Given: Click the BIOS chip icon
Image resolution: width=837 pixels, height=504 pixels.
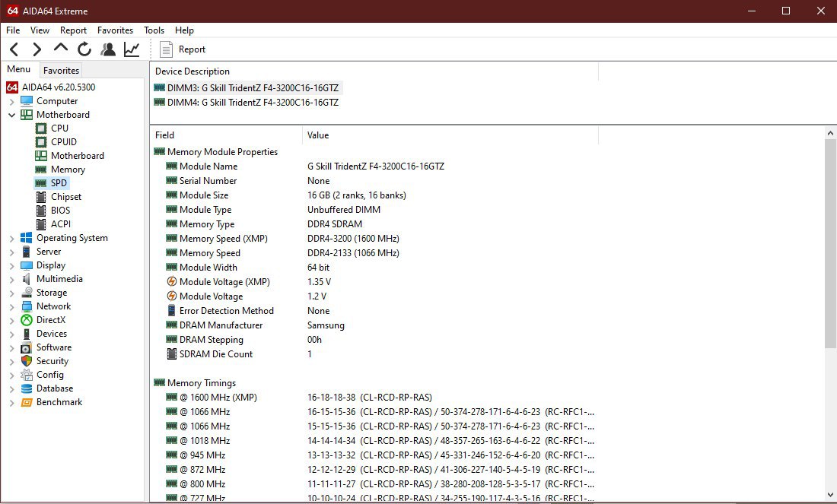Looking at the screenshot, I should pyautogui.click(x=41, y=211).
